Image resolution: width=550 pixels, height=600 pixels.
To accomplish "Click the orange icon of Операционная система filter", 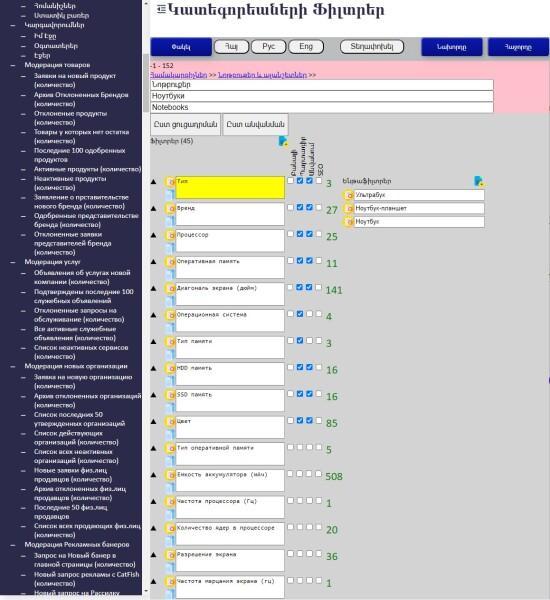I will pyautogui.click(x=170, y=315).
